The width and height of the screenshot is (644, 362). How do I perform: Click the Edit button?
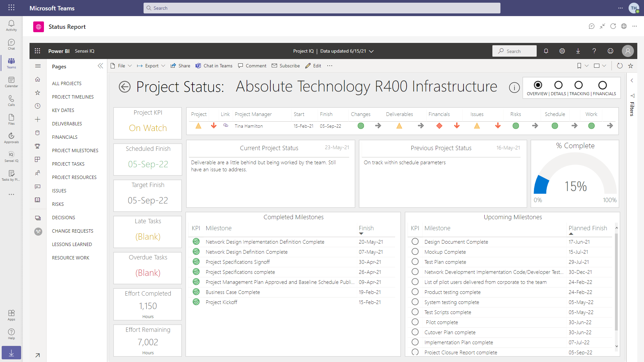pyautogui.click(x=313, y=66)
